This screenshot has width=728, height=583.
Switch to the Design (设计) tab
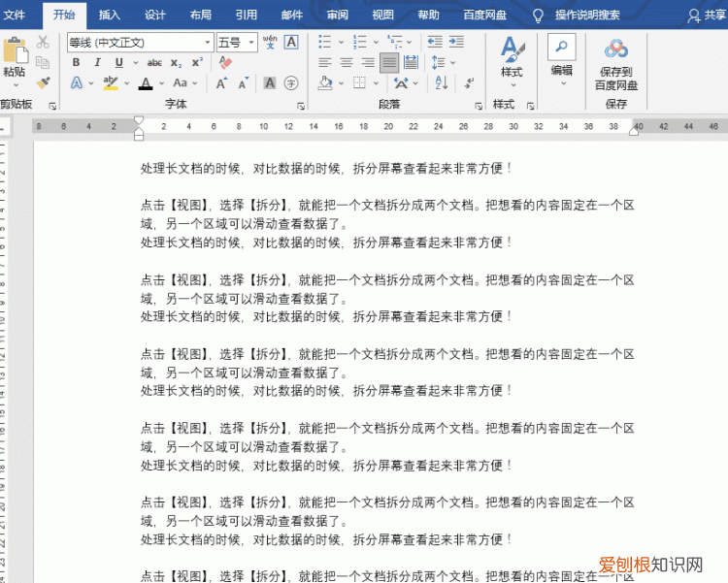click(155, 16)
